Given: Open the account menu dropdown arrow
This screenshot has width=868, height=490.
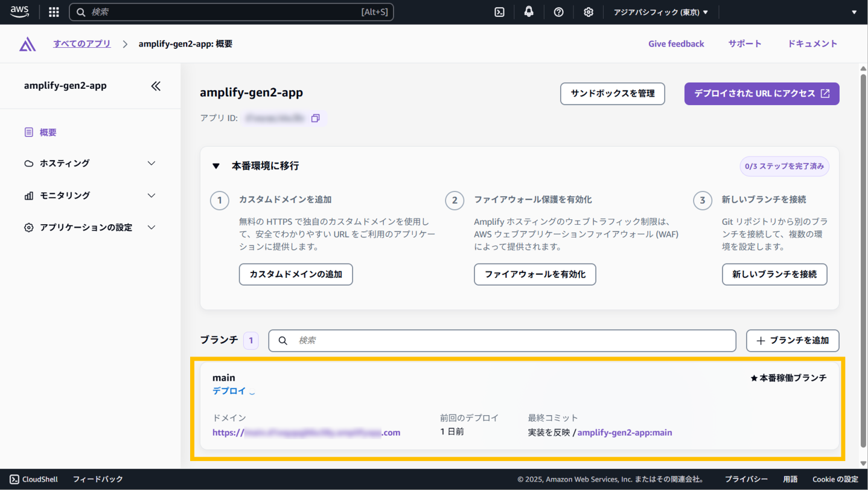Looking at the screenshot, I should pyautogui.click(x=854, y=12).
